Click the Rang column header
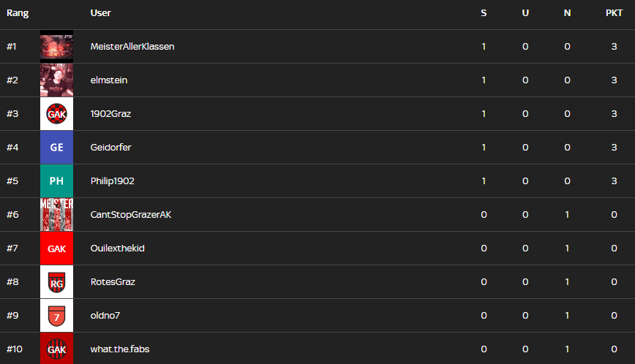 18,13
